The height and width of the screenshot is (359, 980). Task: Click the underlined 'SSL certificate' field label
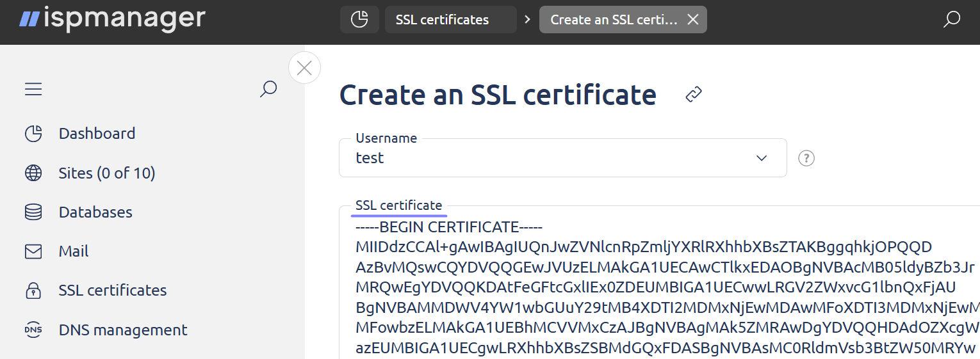[x=398, y=205]
